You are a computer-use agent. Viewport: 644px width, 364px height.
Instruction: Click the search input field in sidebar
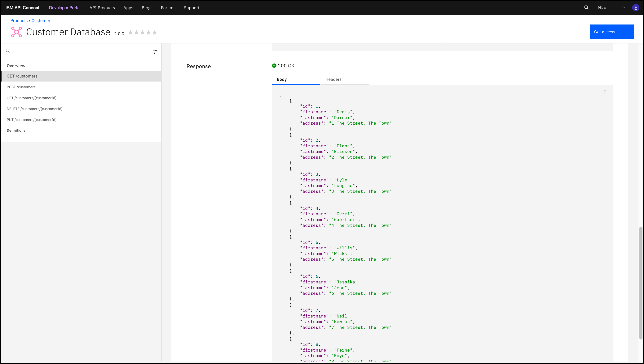pos(81,50)
